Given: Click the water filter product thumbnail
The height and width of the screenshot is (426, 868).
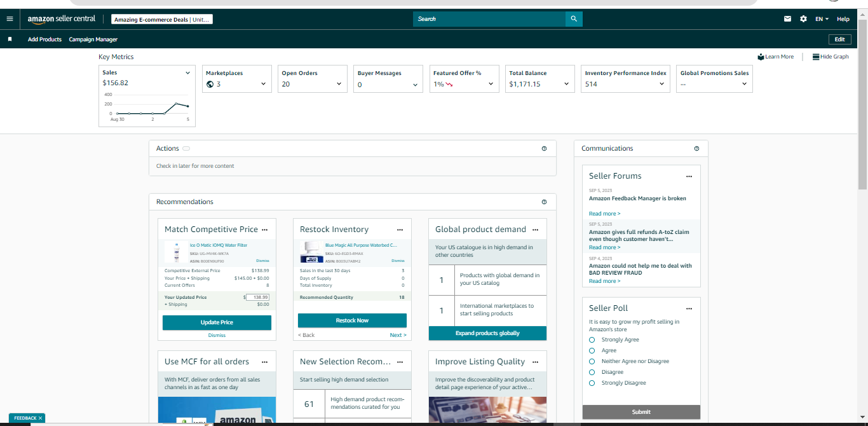Looking at the screenshot, I should [176, 252].
